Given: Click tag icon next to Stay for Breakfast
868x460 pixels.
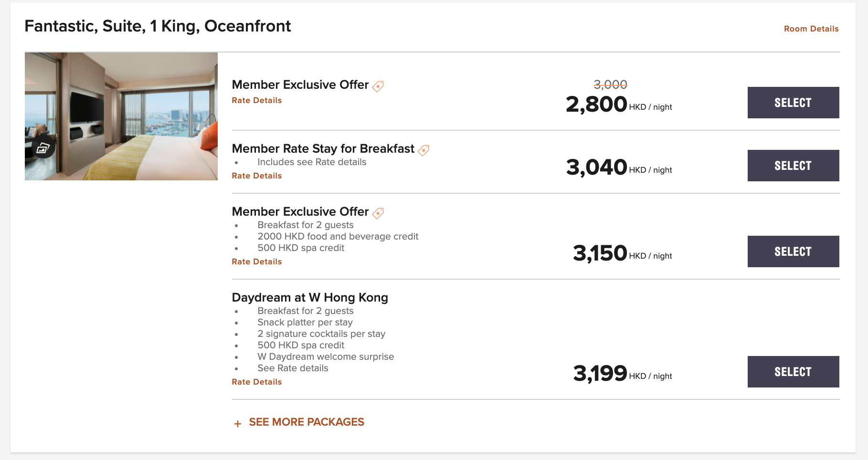Looking at the screenshot, I should [x=423, y=150].
